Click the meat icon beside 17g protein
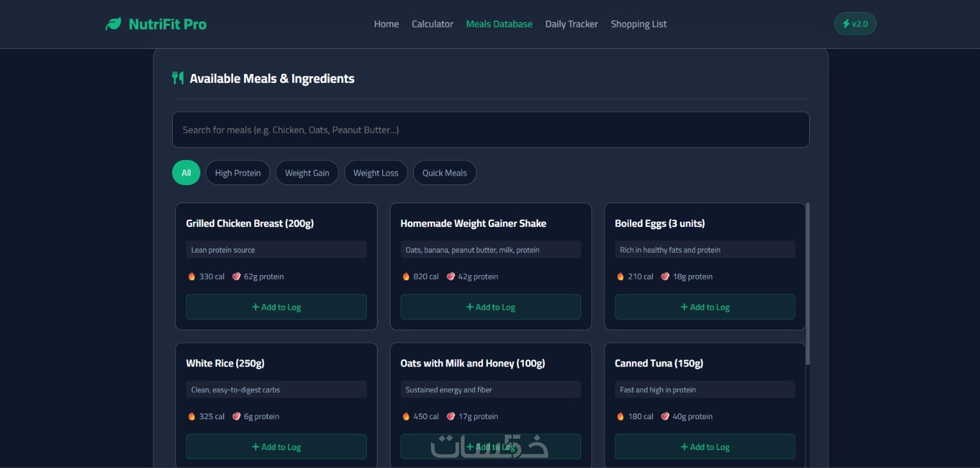Screen dimensions: 980x468 point(451,417)
